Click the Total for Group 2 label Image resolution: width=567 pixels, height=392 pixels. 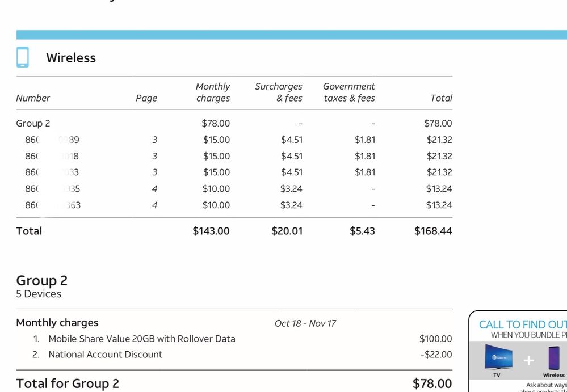click(x=68, y=383)
